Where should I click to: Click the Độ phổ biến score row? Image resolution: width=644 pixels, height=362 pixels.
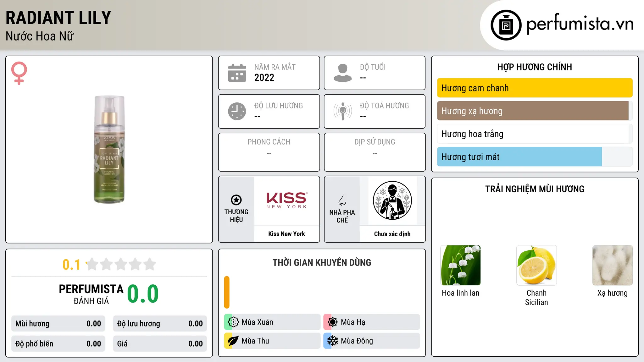tap(58, 344)
